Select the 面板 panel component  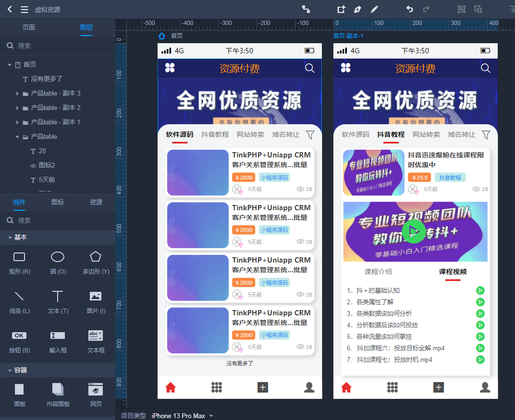pos(19,395)
